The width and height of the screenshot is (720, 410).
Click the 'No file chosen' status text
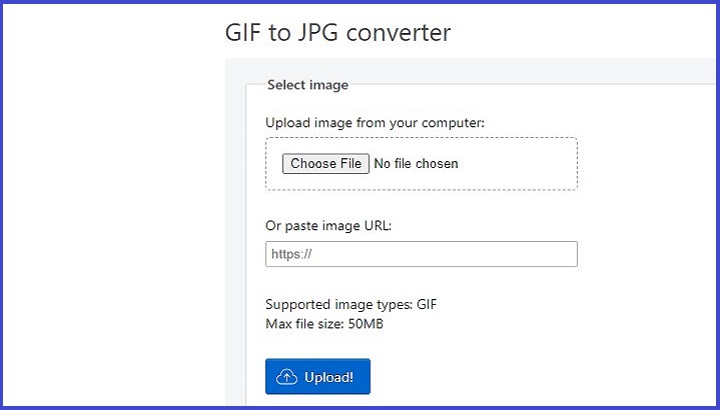coord(416,163)
